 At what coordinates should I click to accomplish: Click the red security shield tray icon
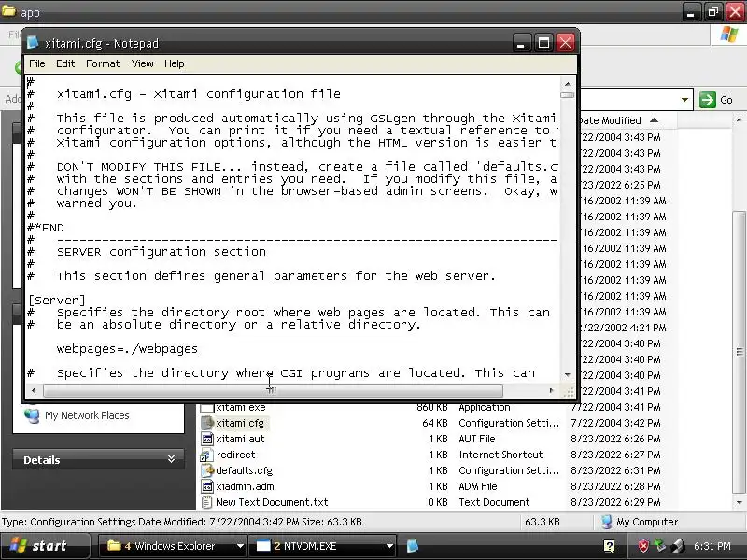(x=643, y=546)
